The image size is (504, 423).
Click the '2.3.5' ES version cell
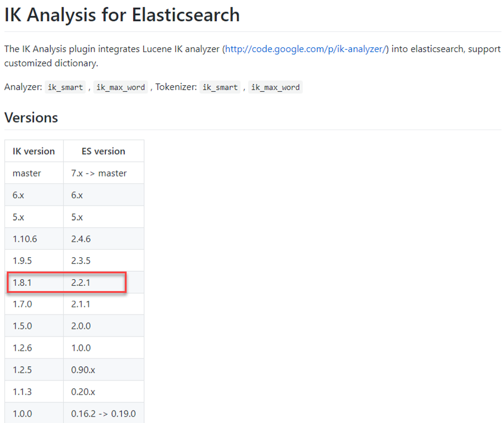click(104, 260)
